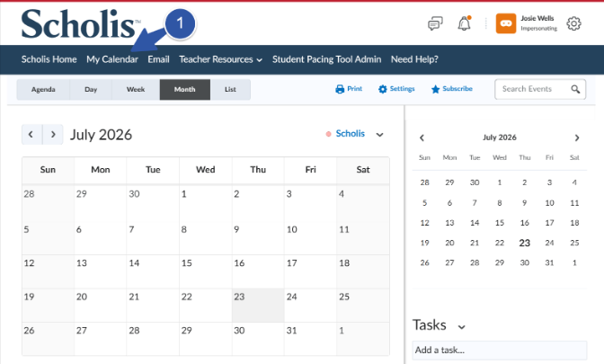Pick 14 in the mini calendar
The height and width of the screenshot is (364, 604).
(x=475, y=223)
